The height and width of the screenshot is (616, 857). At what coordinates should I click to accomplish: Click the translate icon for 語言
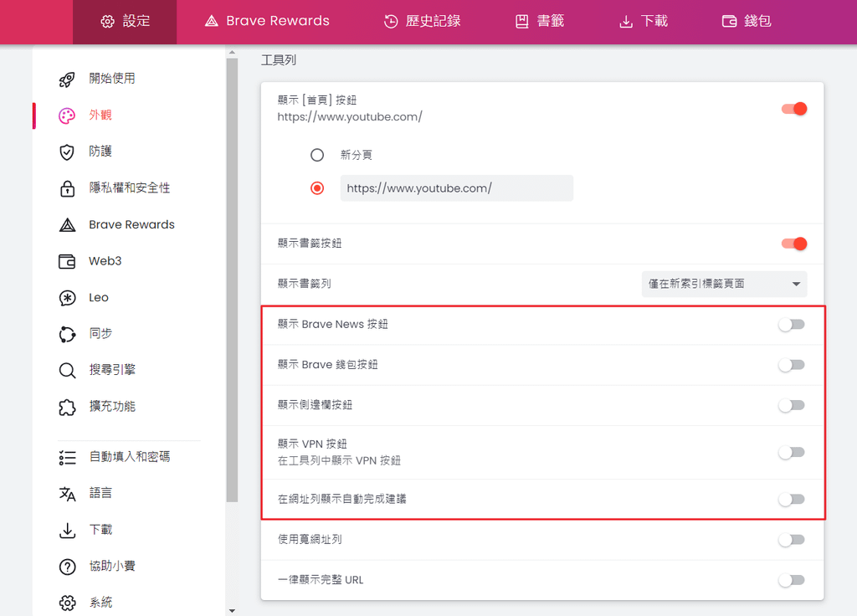pos(67,494)
